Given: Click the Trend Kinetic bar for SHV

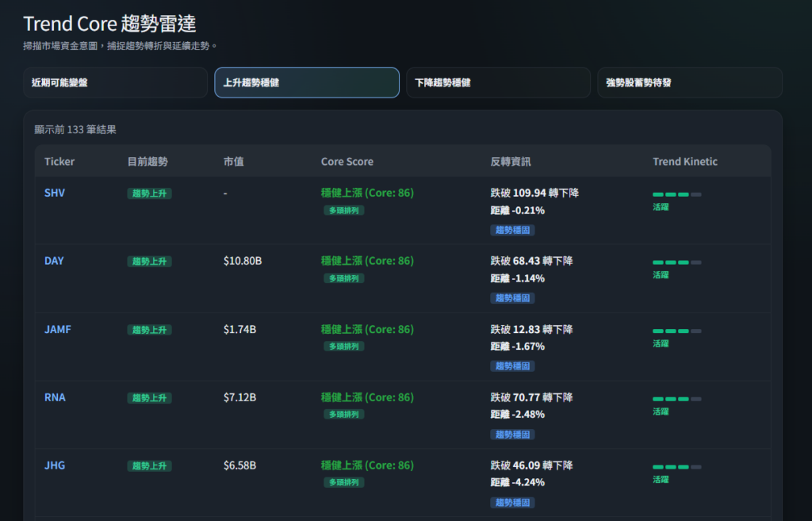Looking at the screenshot, I should (676, 194).
